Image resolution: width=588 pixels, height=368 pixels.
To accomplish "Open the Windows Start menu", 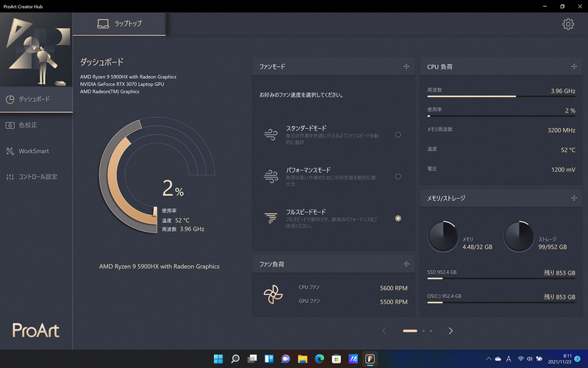I will point(218,358).
